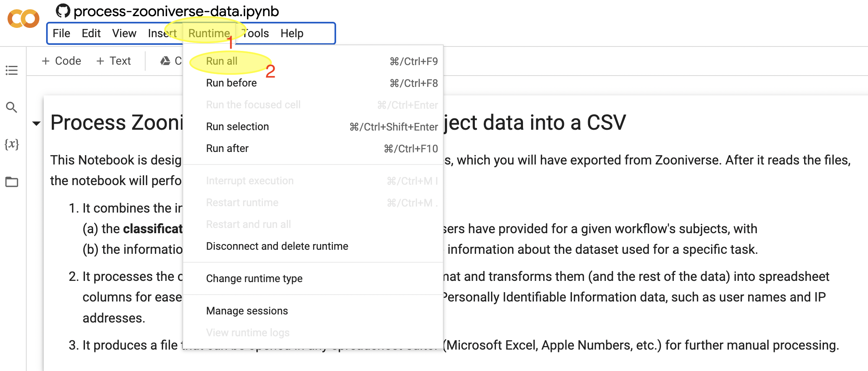Choose Run selection menu entry

[313, 126]
